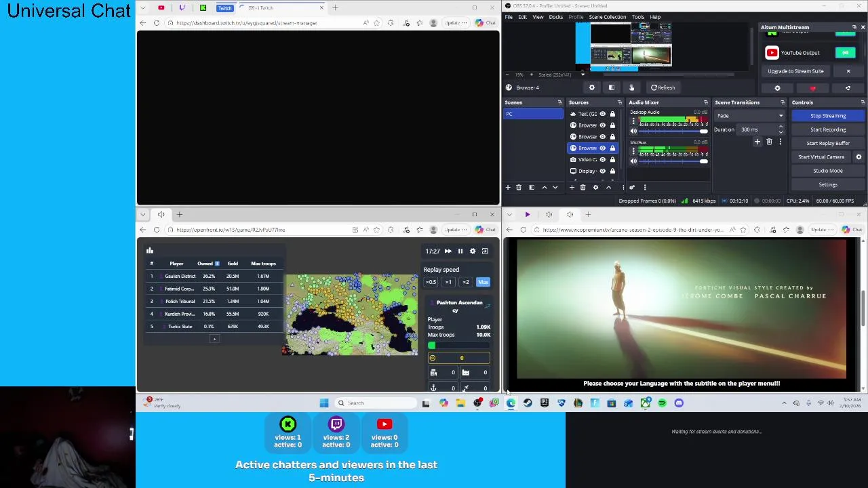The width and height of the screenshot is (868, 488).
Task: Open OpenFront game settings gear
Action: 473,251
